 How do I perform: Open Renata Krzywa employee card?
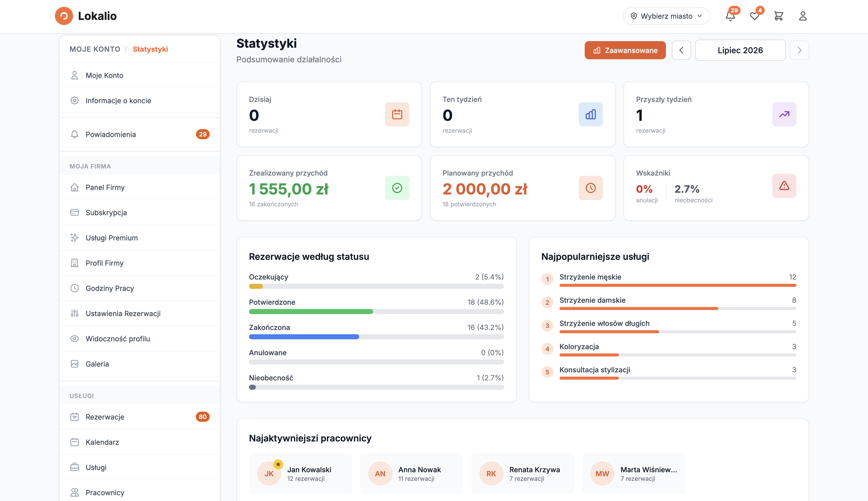(x=522, y=474)
